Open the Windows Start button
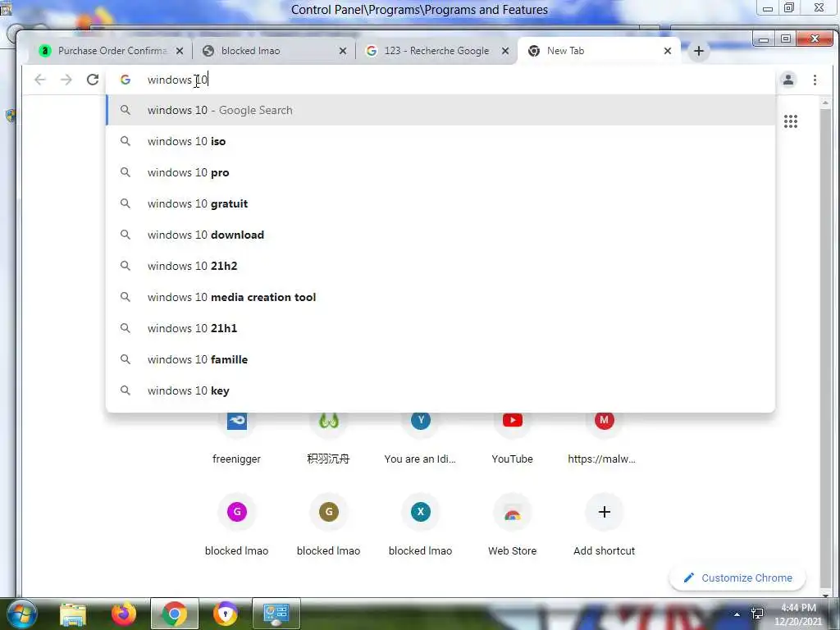The width and height of the screenshot is (840, 630). coord(22,614)
